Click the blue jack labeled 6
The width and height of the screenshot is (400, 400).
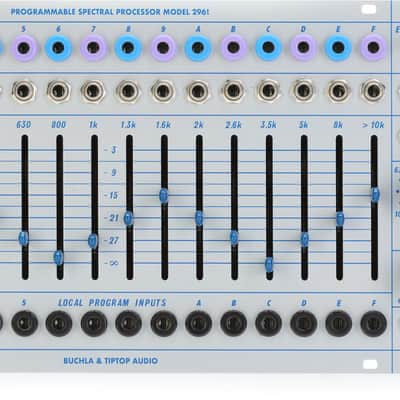click(x=58, y=48)
